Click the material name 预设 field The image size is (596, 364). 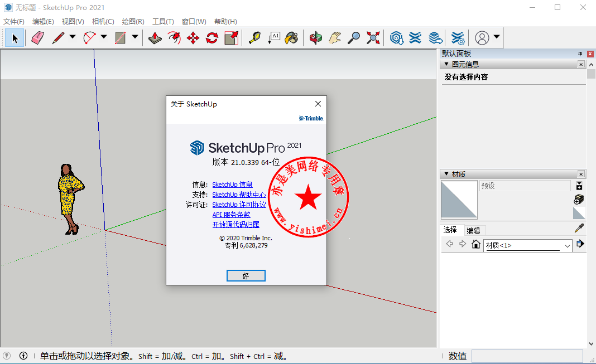525,186
